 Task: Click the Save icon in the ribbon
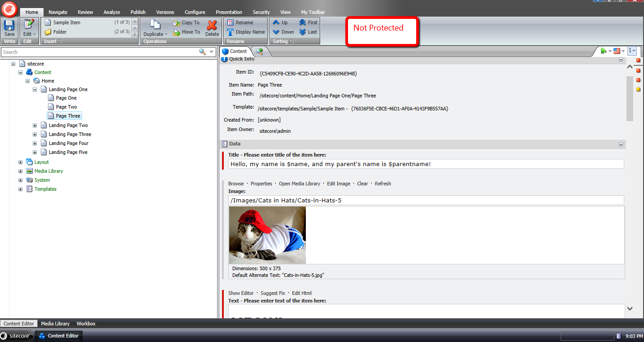tap(9, 26)
